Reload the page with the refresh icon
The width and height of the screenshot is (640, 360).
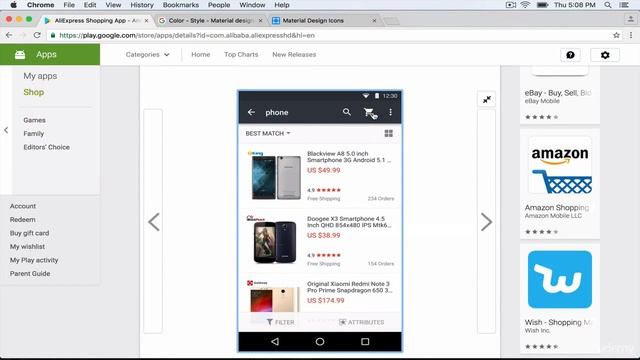37,35
